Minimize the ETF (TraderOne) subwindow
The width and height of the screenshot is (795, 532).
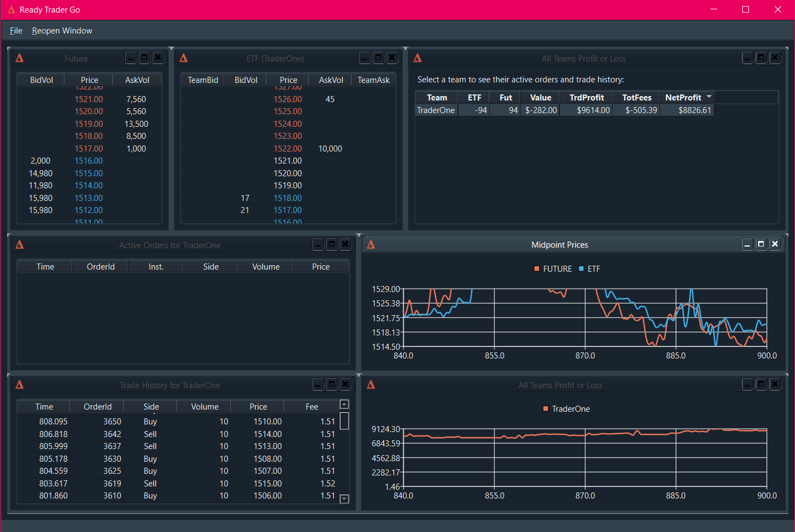(365, 58)
